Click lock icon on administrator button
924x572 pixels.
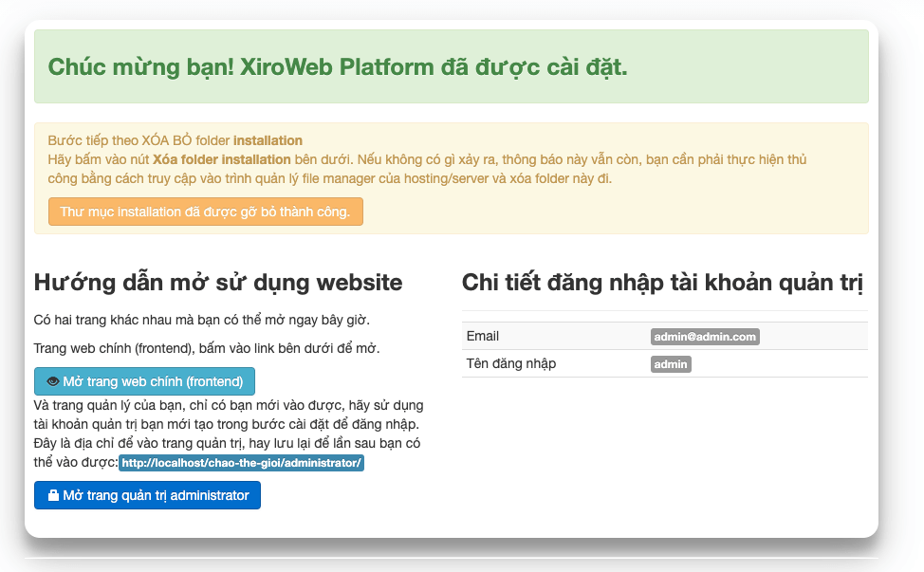click(x=53, y=495)
